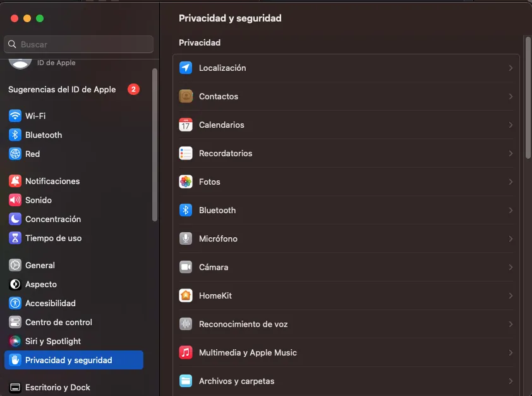This screenshot has height=396, width=532.
Task: Open Centro de control label
Action: (x=59, y=322)
